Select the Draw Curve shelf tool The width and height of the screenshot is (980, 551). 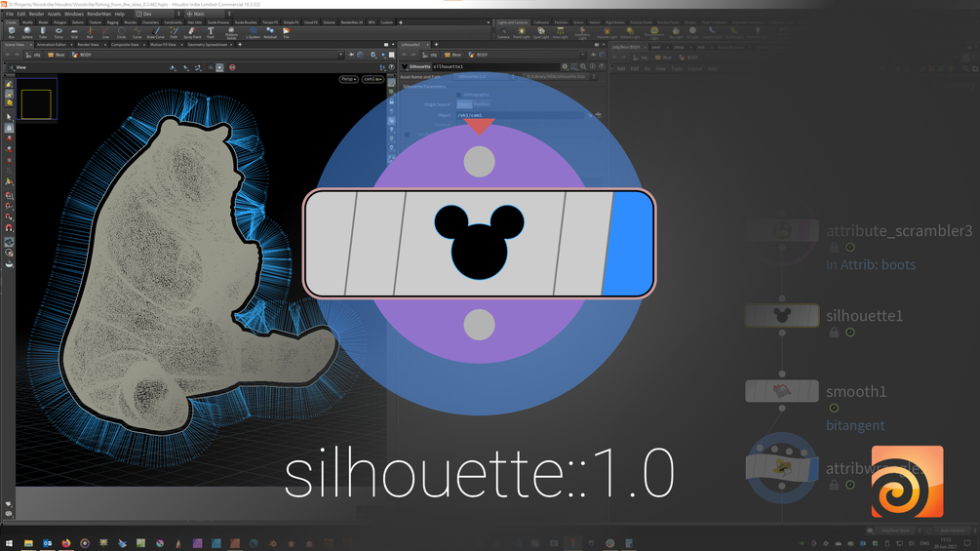[x=156, y=32]
